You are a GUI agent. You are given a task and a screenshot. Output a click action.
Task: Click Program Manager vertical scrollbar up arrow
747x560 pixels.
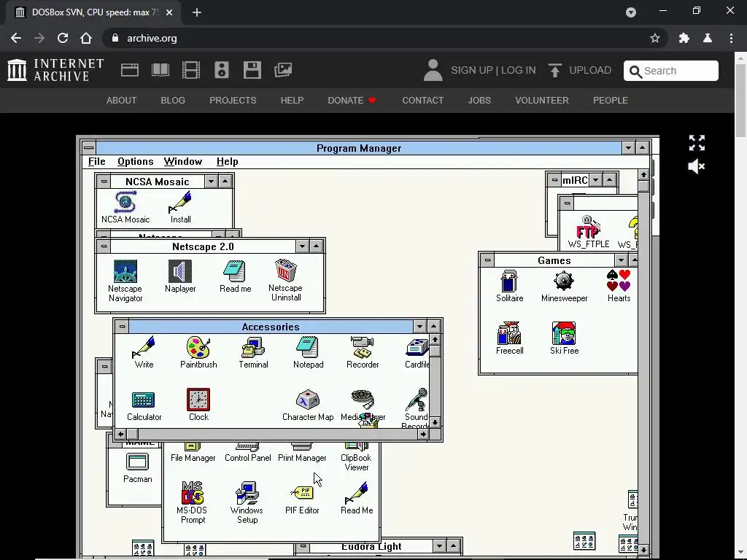tap(643, 175)
